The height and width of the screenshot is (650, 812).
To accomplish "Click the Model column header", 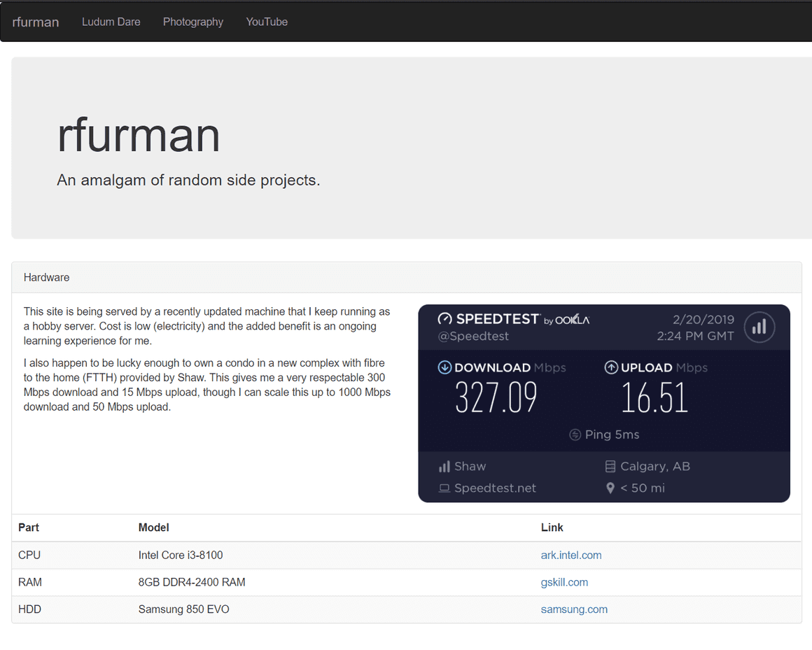I will [x=154, y=528].
